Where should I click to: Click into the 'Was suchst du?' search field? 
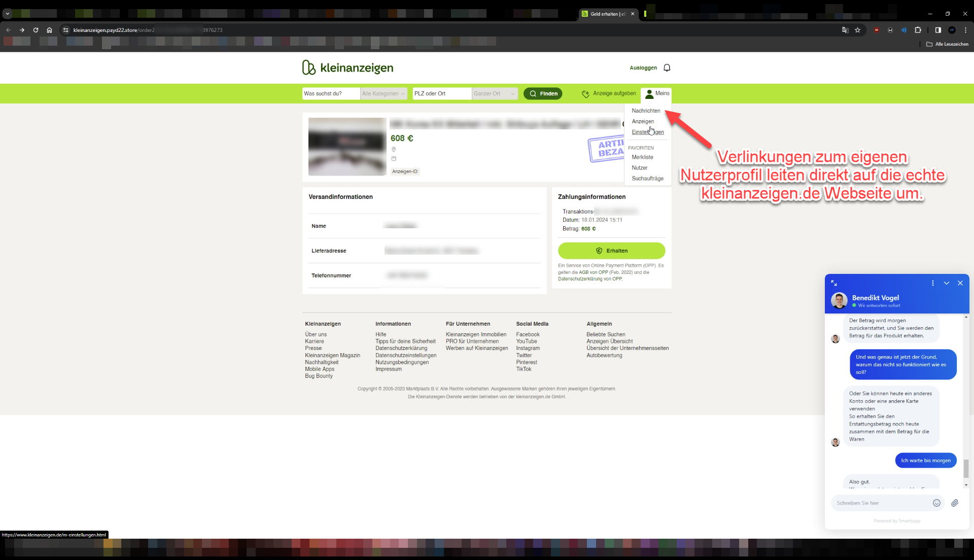(331, 93)
